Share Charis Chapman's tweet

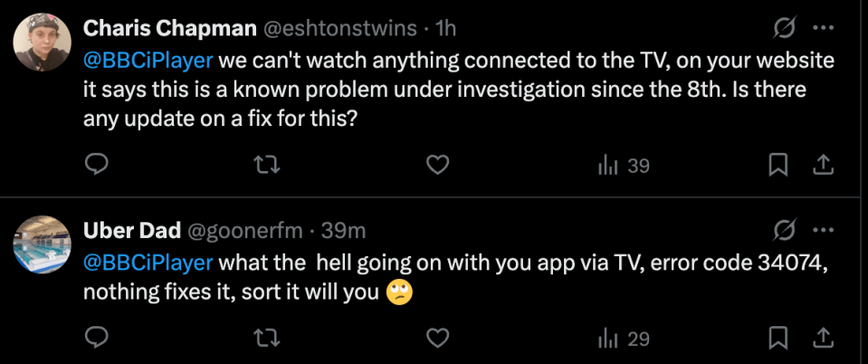coord(823,165)
